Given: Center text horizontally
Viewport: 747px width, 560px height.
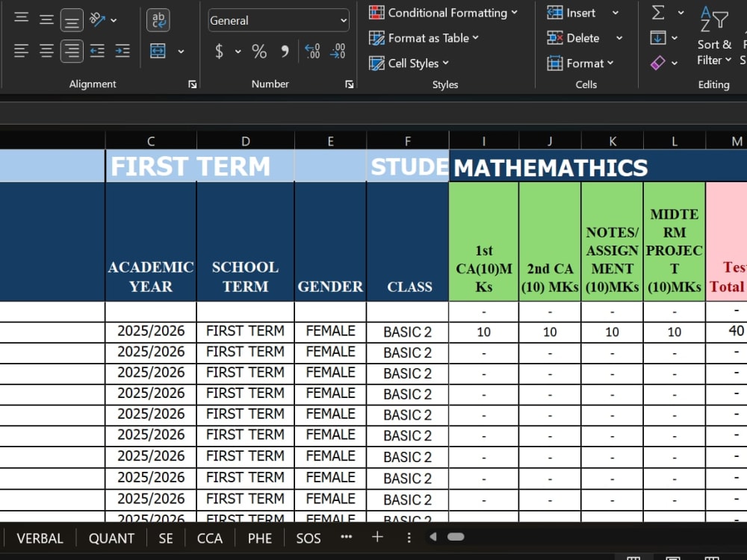Looking at the screenshot, I should point(46,51).
